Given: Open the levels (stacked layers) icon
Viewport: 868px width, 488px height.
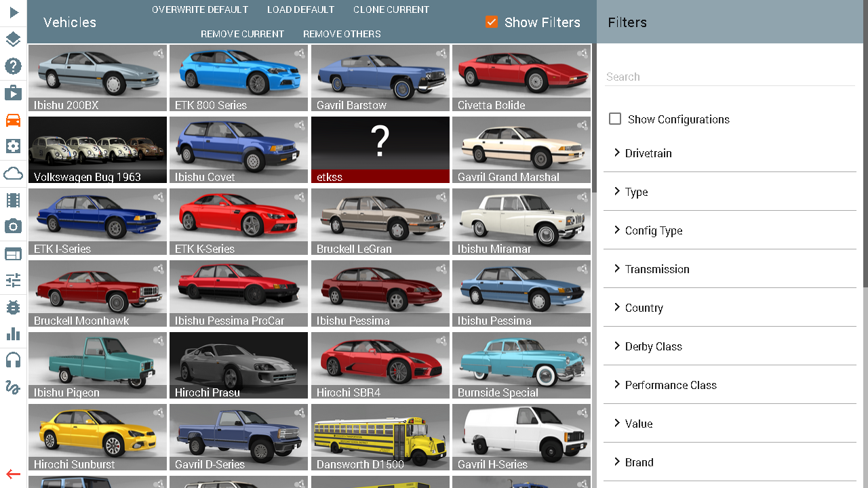Looking at the screenshot, I should coord(14,39).
